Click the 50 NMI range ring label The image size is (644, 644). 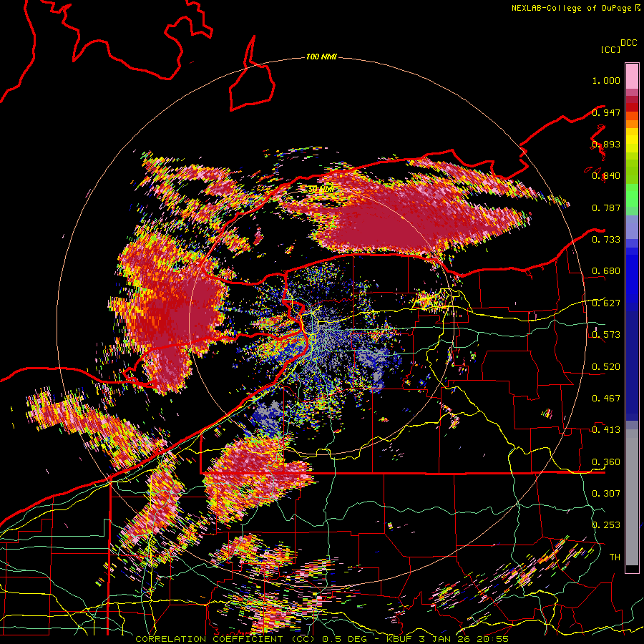tap(323, 190)
